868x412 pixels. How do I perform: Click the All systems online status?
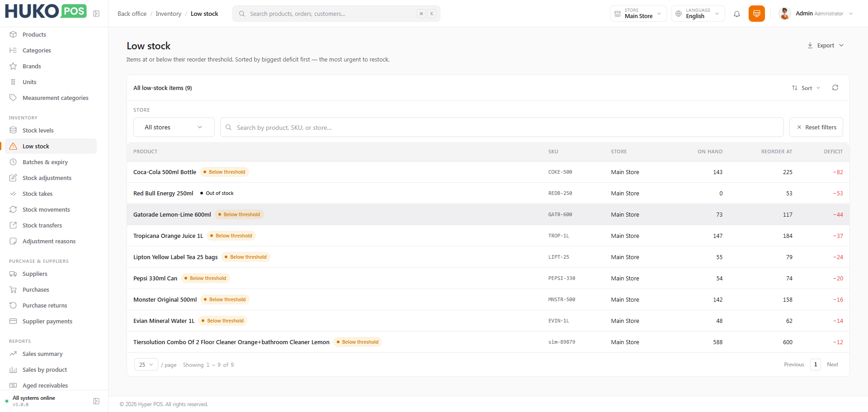coord(34,398)
